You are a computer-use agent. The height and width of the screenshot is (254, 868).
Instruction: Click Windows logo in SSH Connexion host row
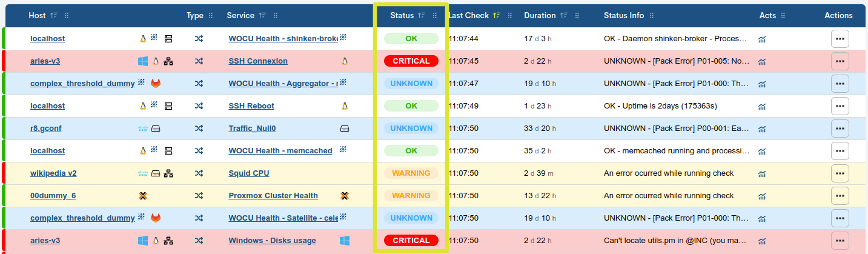tap(143, 61)
